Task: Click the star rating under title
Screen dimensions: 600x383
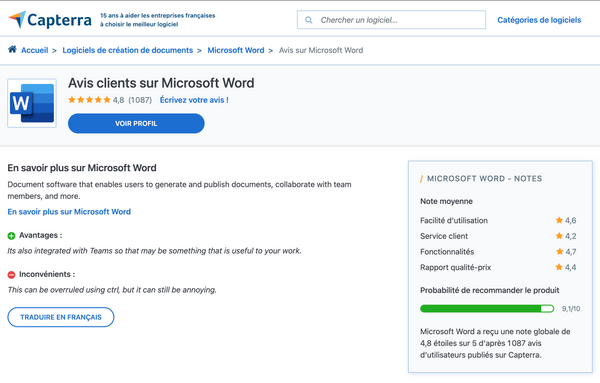Action: pyautogui.click(x=89, y=100)
